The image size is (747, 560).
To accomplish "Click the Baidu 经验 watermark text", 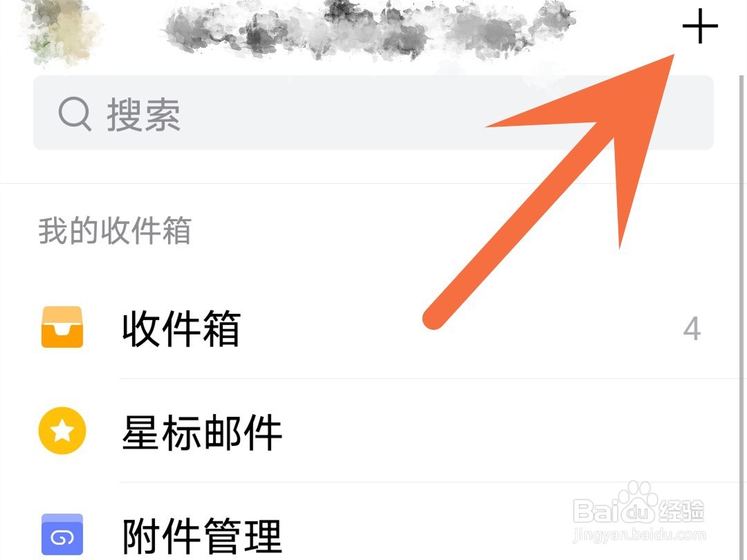I will click(681, 510).
